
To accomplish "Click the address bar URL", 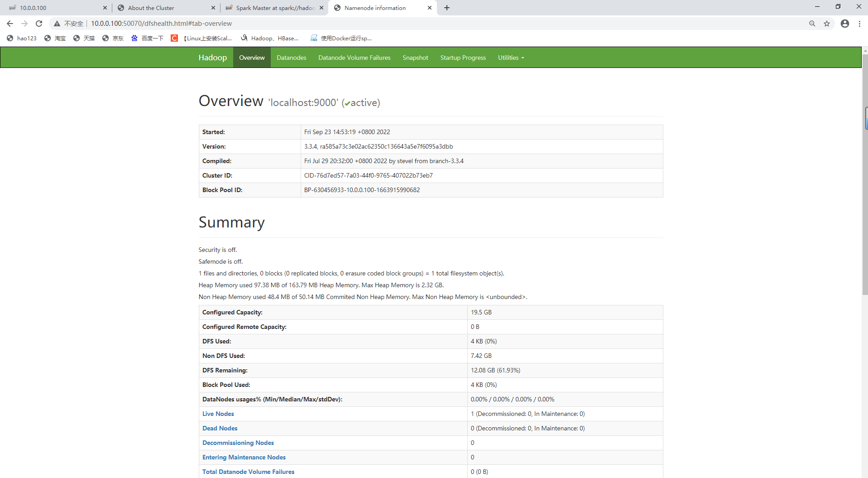I will [x=161, y=24].
